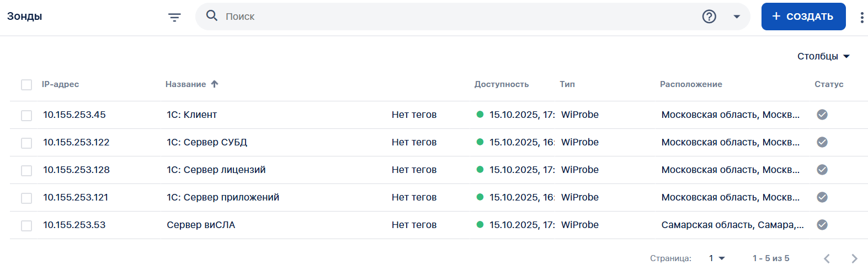
Task: Select checkbox for 10.155.253.45 row
Action: pyautogui.click(x=26, y=116)
